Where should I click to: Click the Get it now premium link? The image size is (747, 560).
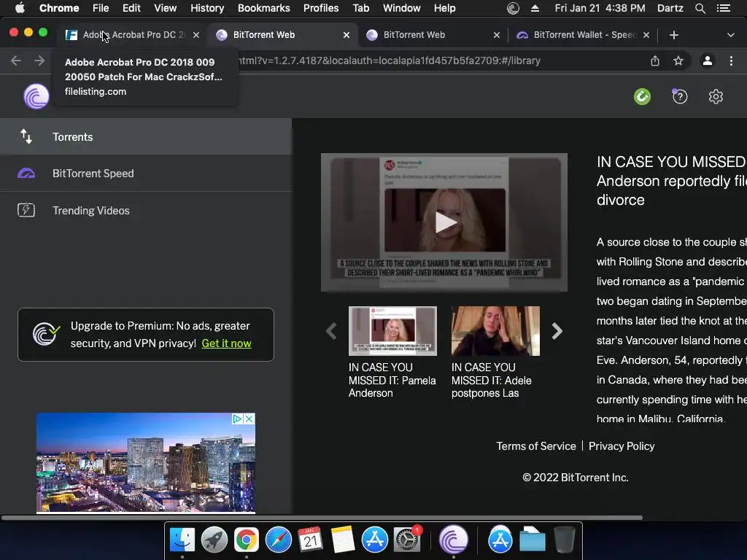[226, 343]
